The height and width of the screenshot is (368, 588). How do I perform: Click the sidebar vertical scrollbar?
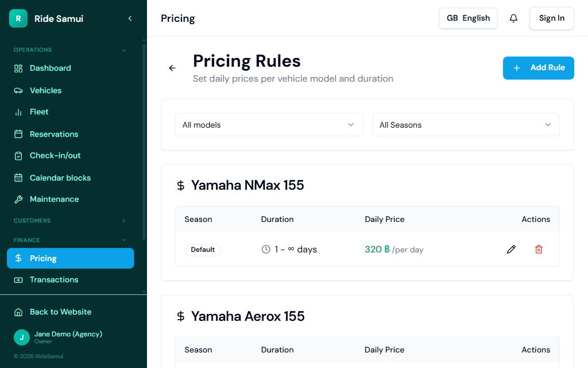tap(144, 141)
